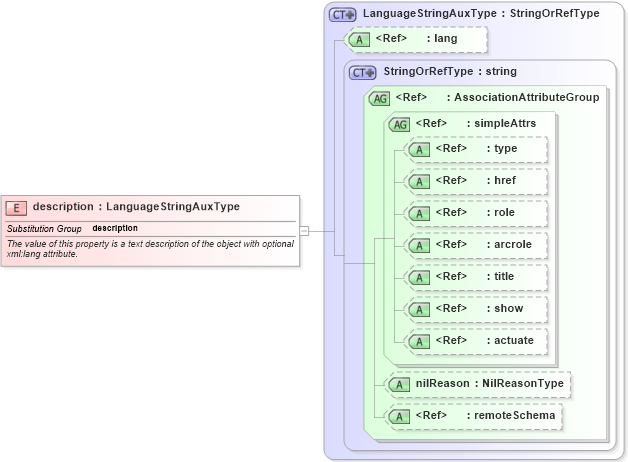
Task: Select 'LanguageStringAuxType : StringOrRefType' title
Action: (x=481, y=13)
